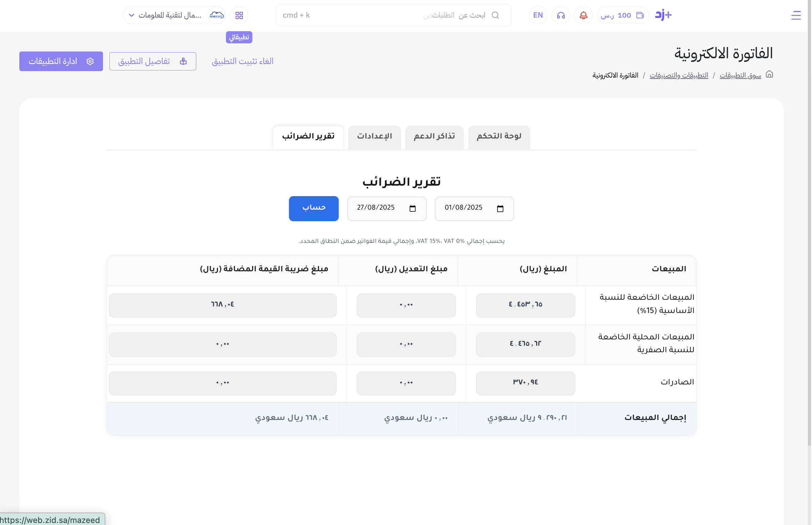Click the Zid logo
Image resolution: width=812 pixels, height=525 pixels.
click(x=663, y=15)
